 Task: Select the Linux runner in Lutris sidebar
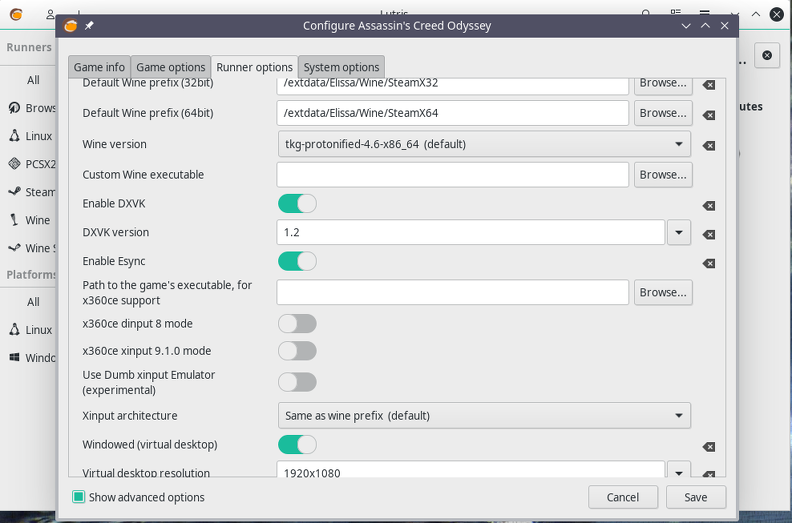(31, 136)
